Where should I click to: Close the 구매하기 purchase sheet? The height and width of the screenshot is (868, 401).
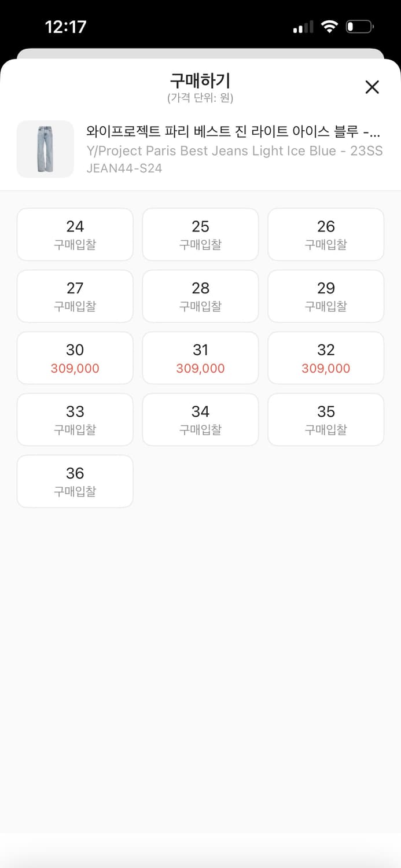tap(372, 87)
